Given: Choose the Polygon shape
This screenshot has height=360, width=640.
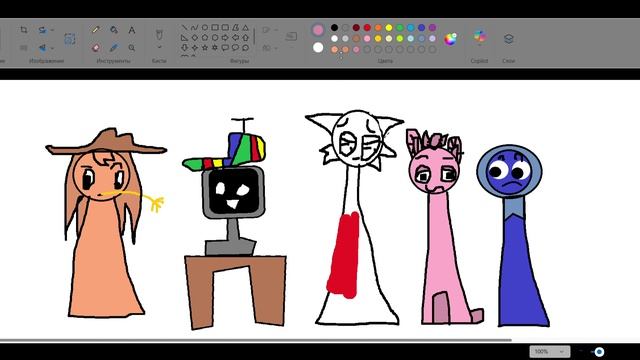Looking at the screenshot, I should [x=236, y=28].
